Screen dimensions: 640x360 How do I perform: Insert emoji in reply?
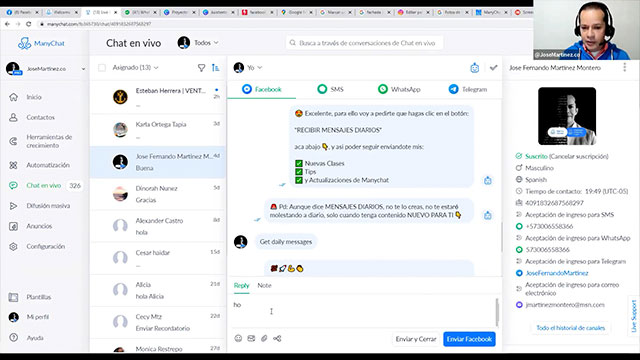pyautogui.click(x=238, y=338)
